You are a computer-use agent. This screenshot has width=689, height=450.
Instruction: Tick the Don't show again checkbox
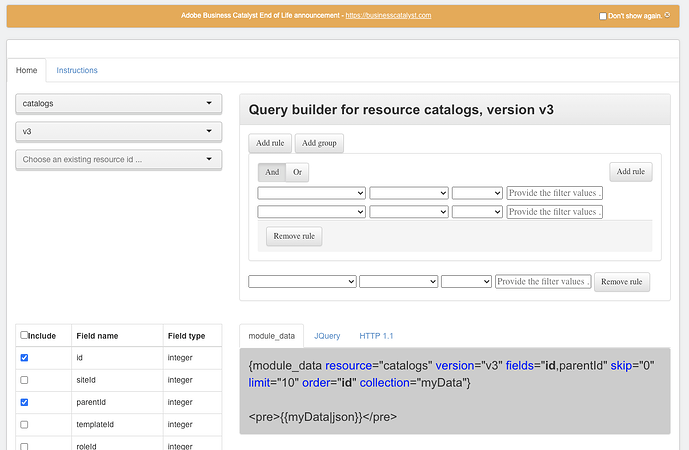point(603,16)
